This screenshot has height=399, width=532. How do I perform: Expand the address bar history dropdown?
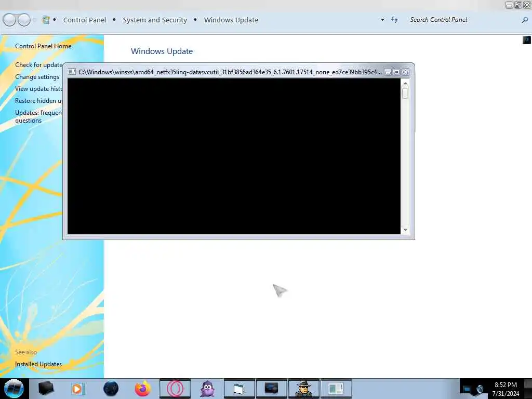[x=382, y=20]
